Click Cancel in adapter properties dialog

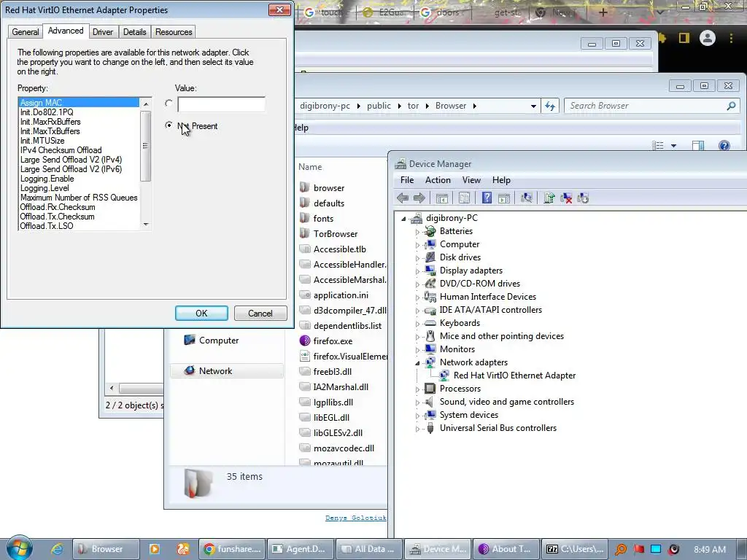(260, 314)
